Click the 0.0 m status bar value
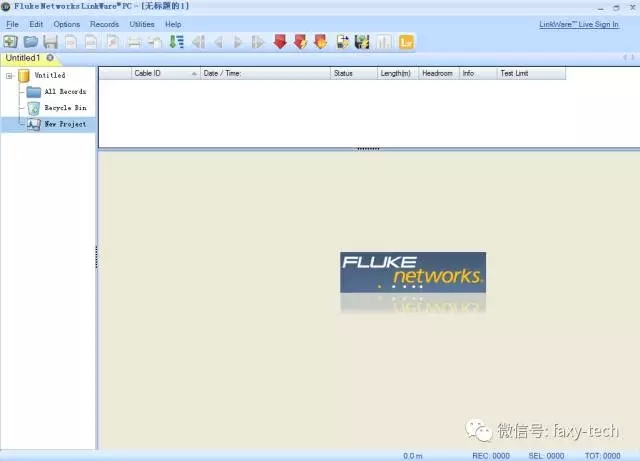The width and height of the screenshot is (640, 461). [413, 456]
